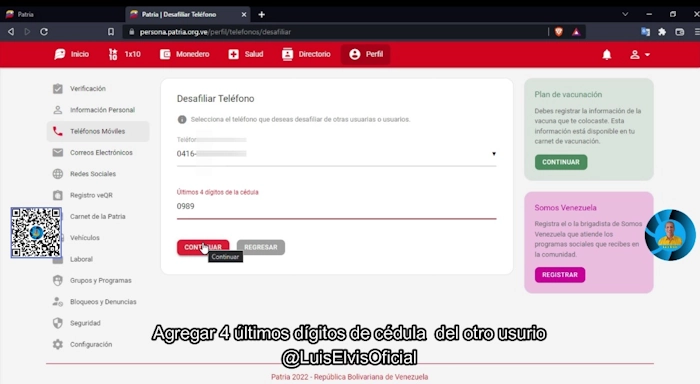Click the address bar URL
This screenshot has height=384, width=700.
215,32
